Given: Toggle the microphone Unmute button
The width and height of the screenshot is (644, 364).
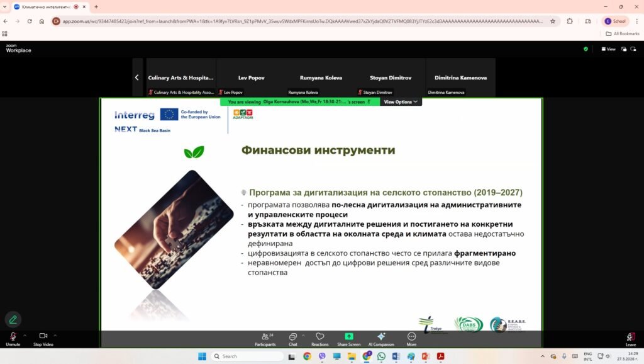Looking at the screenshot, I should 13,338.
